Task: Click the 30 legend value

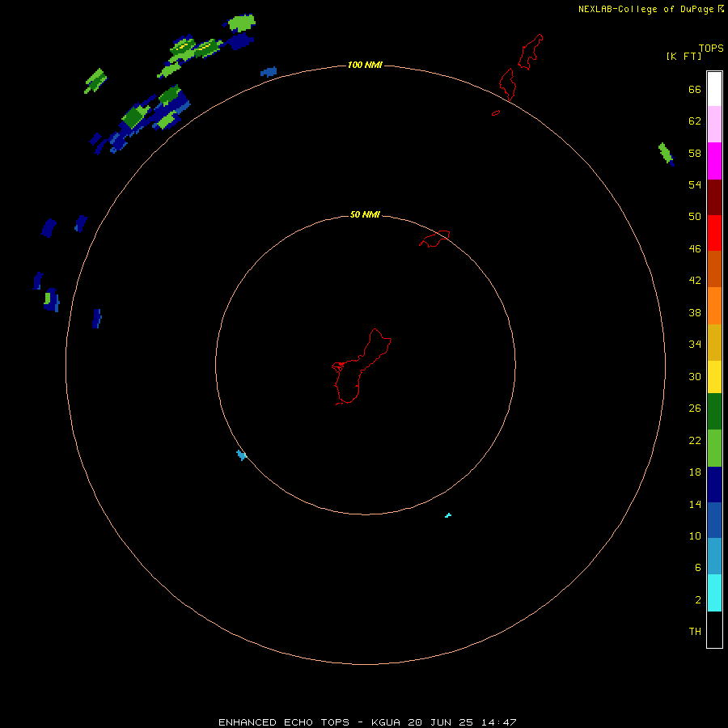Action: 695,376
